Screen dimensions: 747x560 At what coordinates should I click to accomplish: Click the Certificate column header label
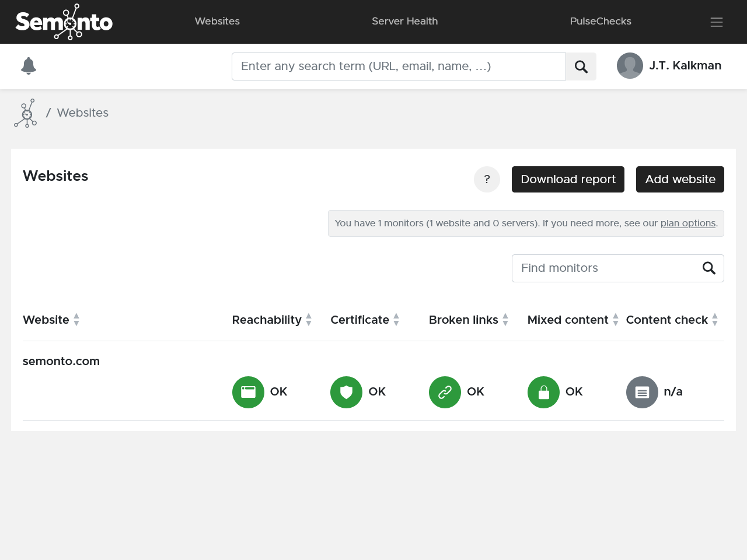click(359, 320)
